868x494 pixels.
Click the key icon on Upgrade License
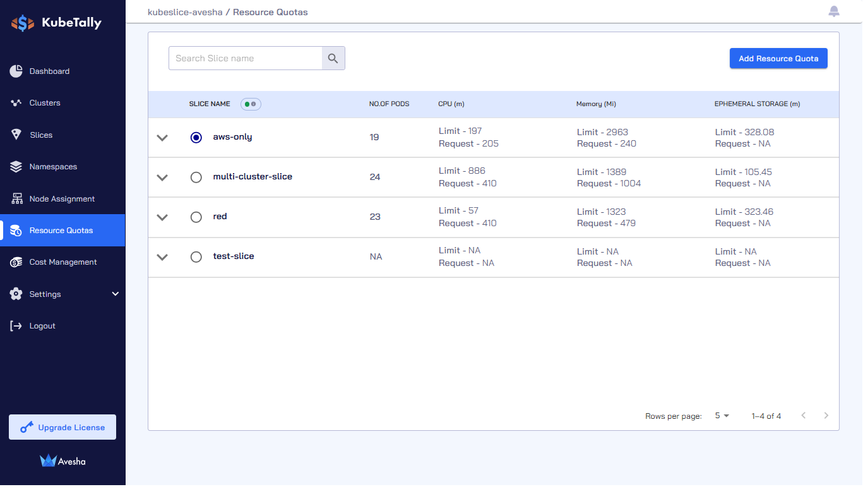coord(27,428)
